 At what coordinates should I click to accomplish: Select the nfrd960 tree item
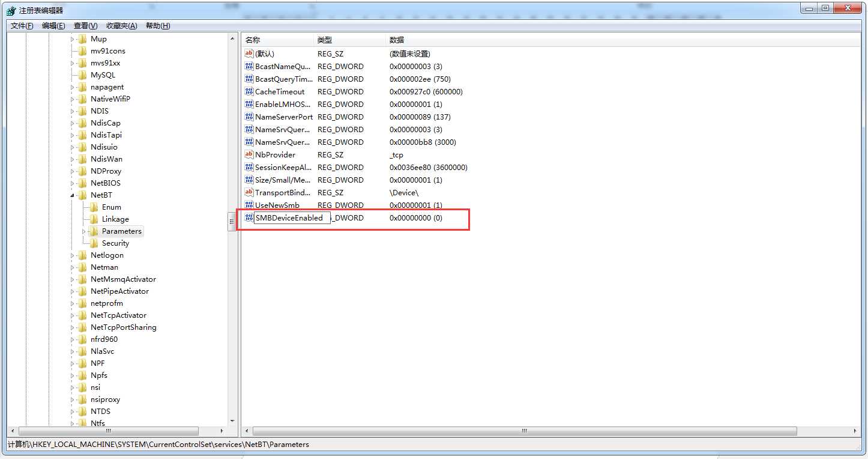pyautogui.click(x=104, y=339)
